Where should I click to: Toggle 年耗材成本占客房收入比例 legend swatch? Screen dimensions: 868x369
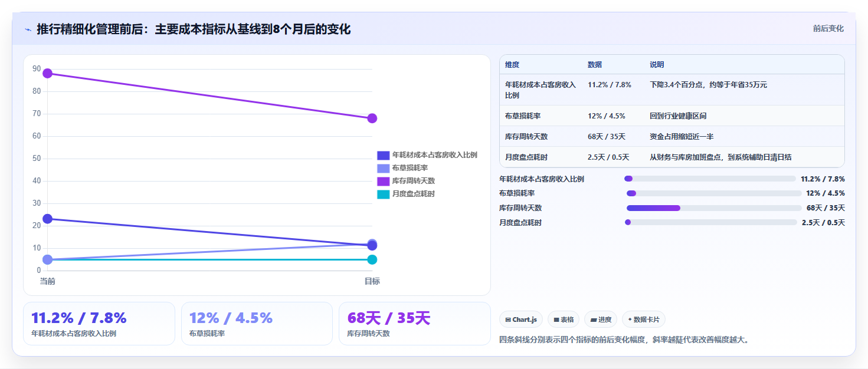click(384, 155)
